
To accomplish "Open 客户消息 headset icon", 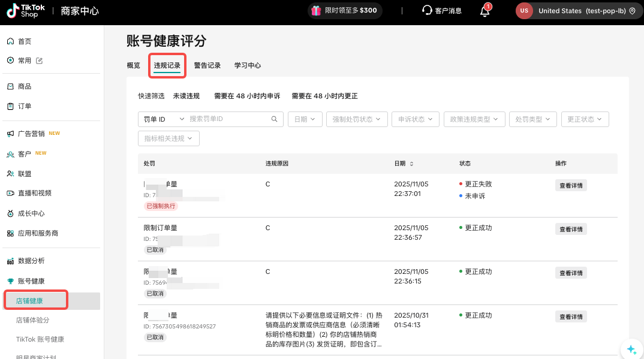I will (427, 11).
